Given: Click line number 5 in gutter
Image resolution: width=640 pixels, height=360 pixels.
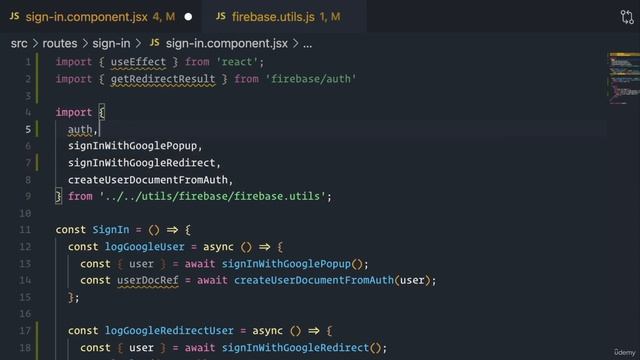Looking at the screenshot, I should coord(28,129).
